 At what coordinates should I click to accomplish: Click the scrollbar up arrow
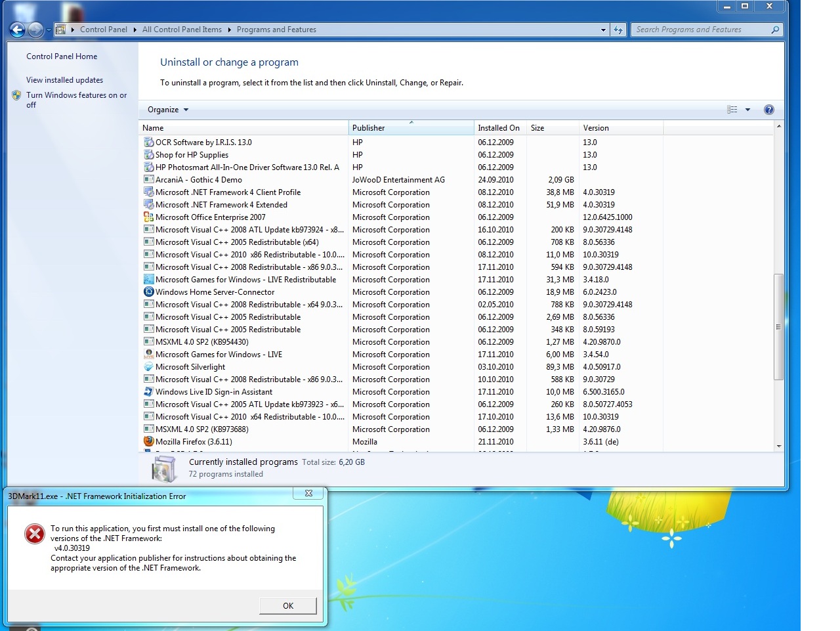(779, 126)
